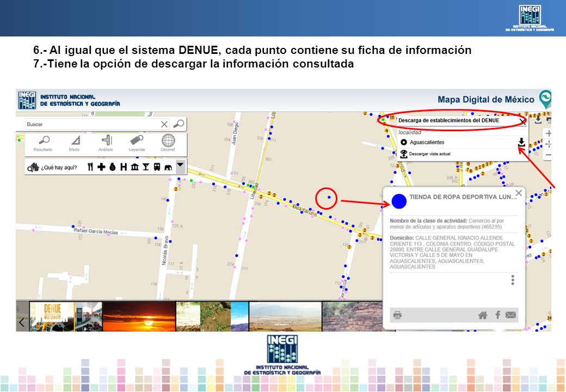
Task: Share the establishment on Facebook
Action: [498, 315]
